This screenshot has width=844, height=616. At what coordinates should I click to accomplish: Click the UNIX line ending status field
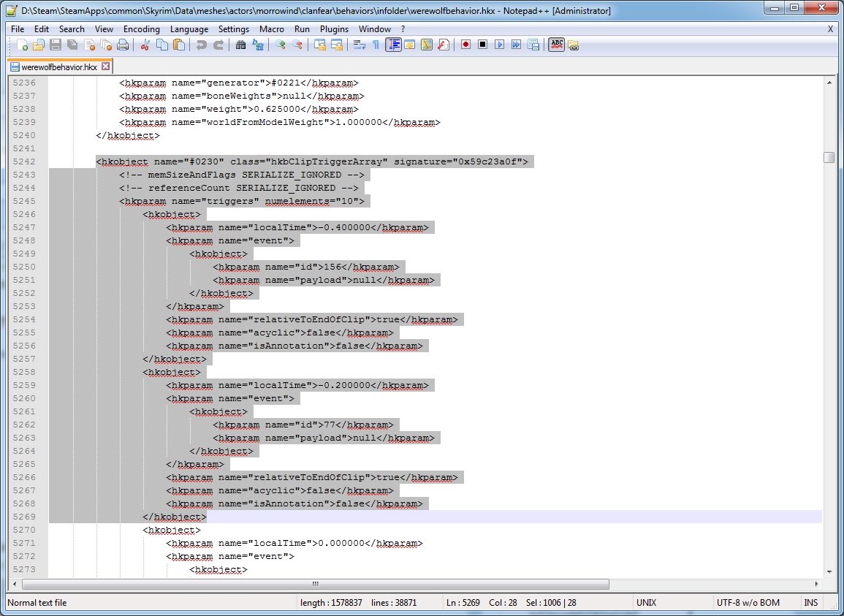(673, 603)
